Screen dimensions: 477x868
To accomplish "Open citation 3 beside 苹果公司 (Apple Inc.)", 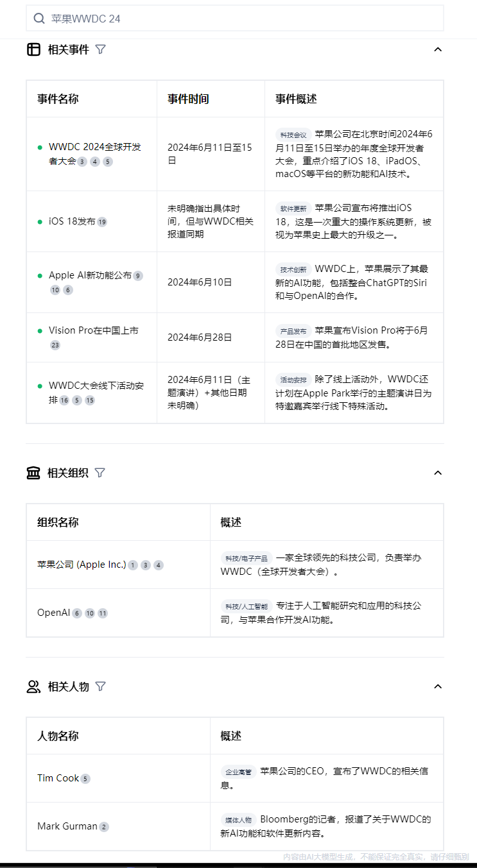I will click(x=146, y=565).
